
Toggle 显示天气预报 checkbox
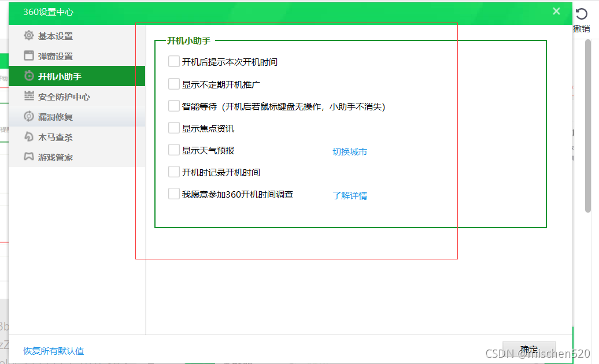tap(174, 150)
